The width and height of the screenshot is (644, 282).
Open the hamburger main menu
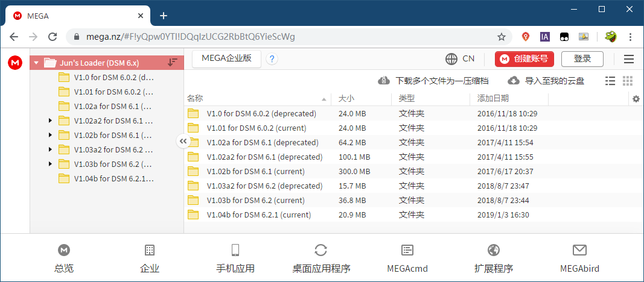pos(628,59)
